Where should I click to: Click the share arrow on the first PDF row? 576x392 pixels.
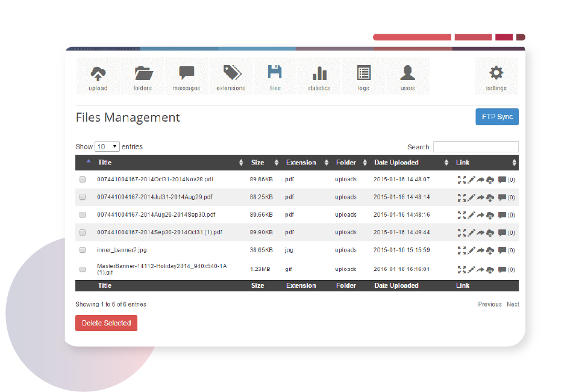481,179
